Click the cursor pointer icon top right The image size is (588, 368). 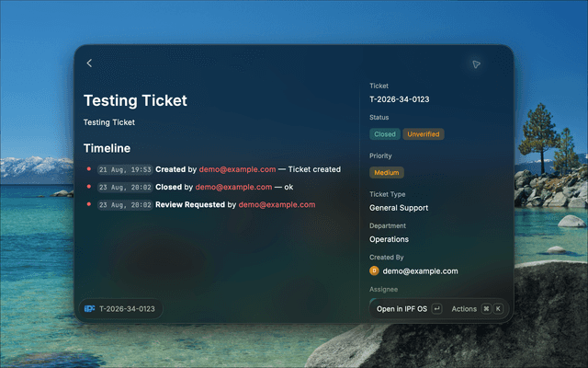point(476,64)
